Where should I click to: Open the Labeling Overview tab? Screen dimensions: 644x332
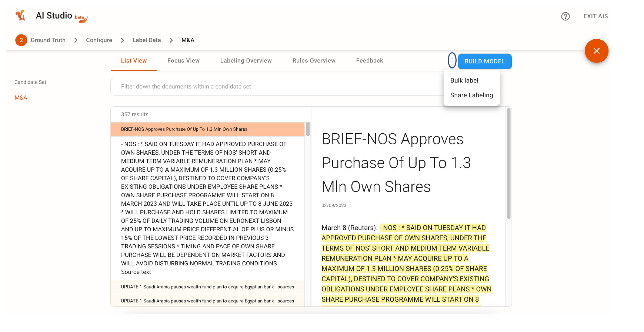point(246,61)
